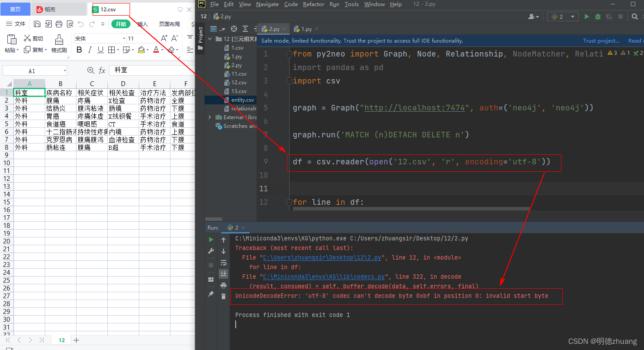644x350 pixels.
Task: Click Search Everywhere magnifier in PyCharm
Action: coord(635,17)
